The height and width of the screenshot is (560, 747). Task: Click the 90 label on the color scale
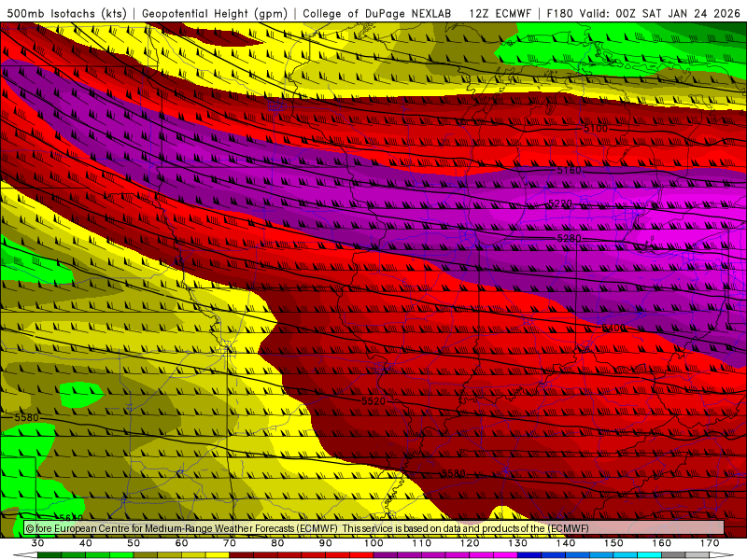(x=325, y=543)
